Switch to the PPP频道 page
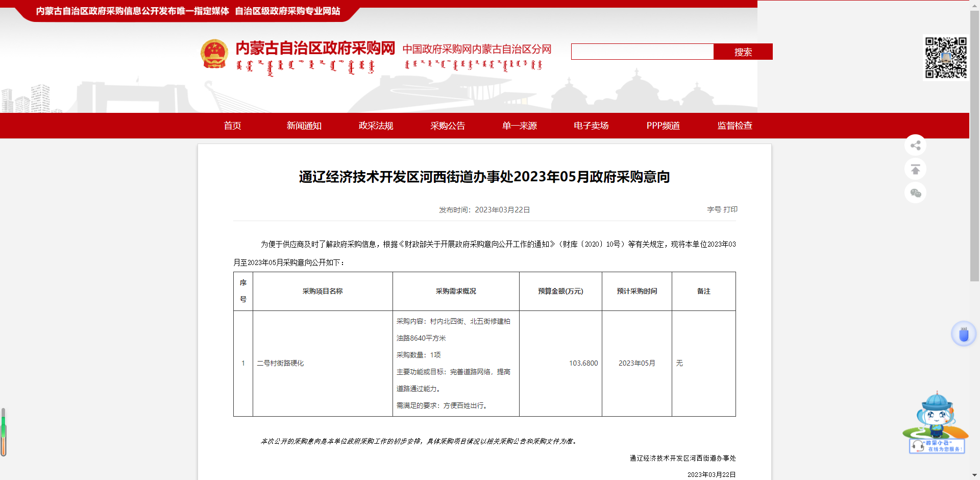The image size is (980, 480). 663,126
